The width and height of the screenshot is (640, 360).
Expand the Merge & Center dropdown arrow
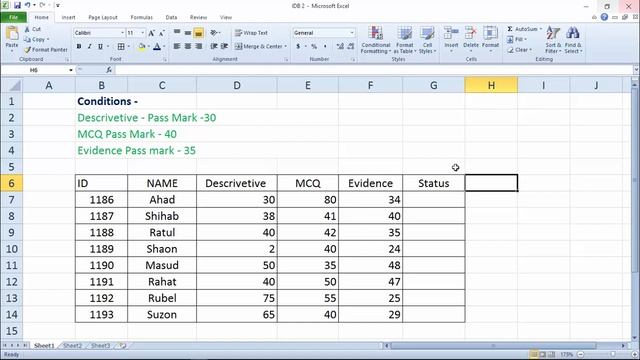pyautogui.click(x=285, y=47)
